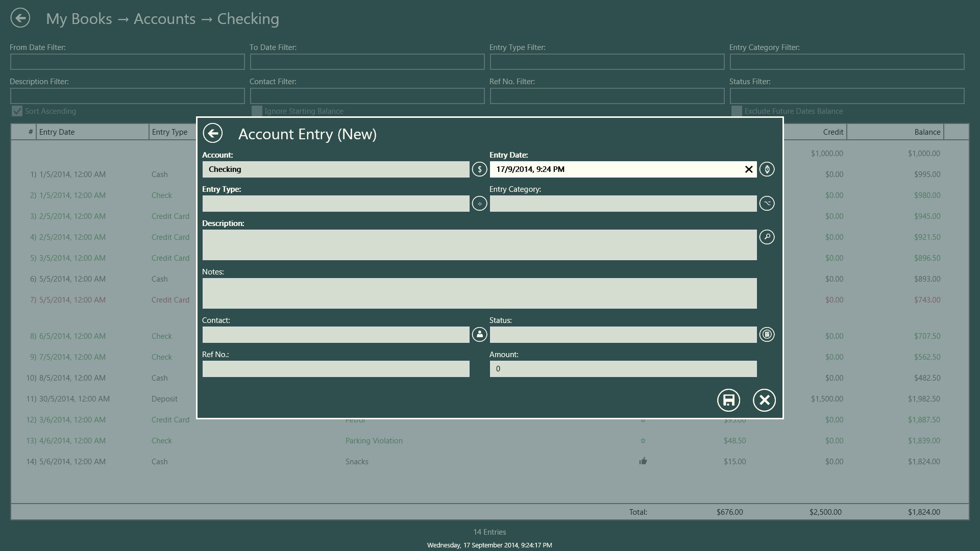The image size is (980, 551).
Task: Check Exclude Future Dates Balance
Action: pos(737,111)
